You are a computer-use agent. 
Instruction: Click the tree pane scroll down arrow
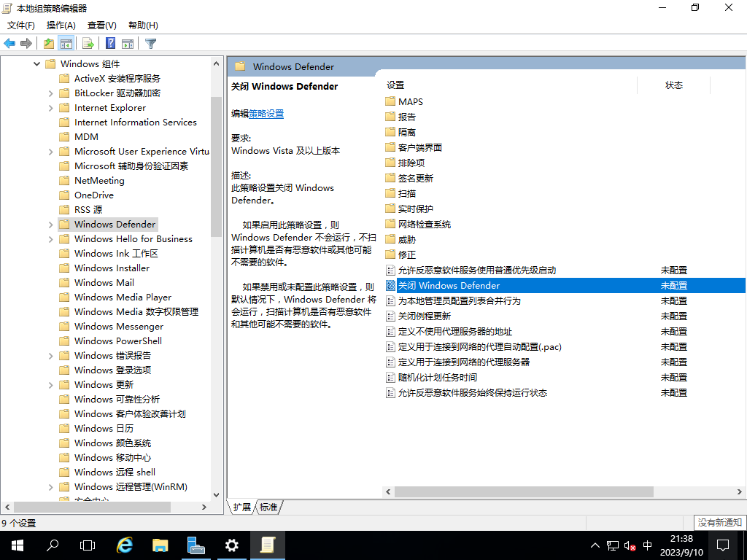pyautogui.click(x=216, y=495)
